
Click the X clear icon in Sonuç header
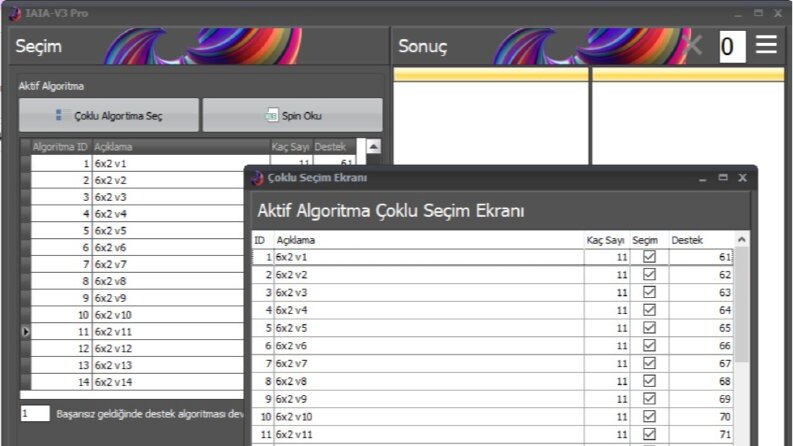point(692,46)
